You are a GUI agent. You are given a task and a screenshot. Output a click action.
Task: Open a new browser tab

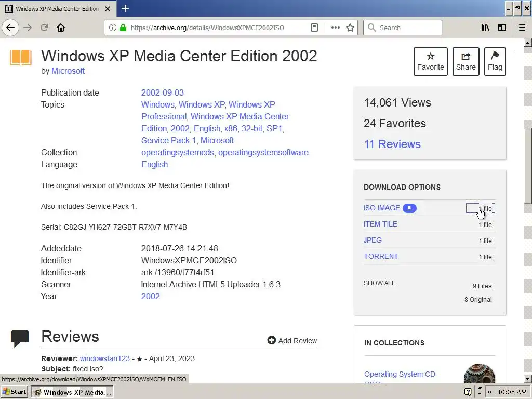click(125, 8)
